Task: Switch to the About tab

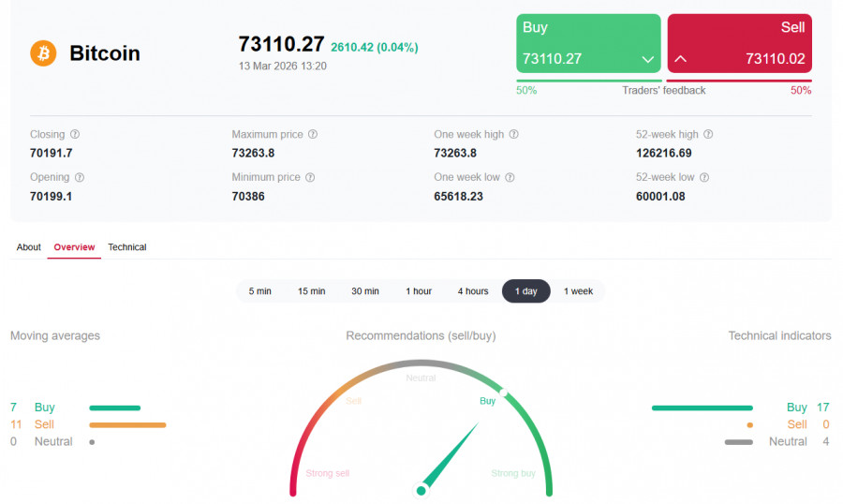Action: click(x=28, y=247)
